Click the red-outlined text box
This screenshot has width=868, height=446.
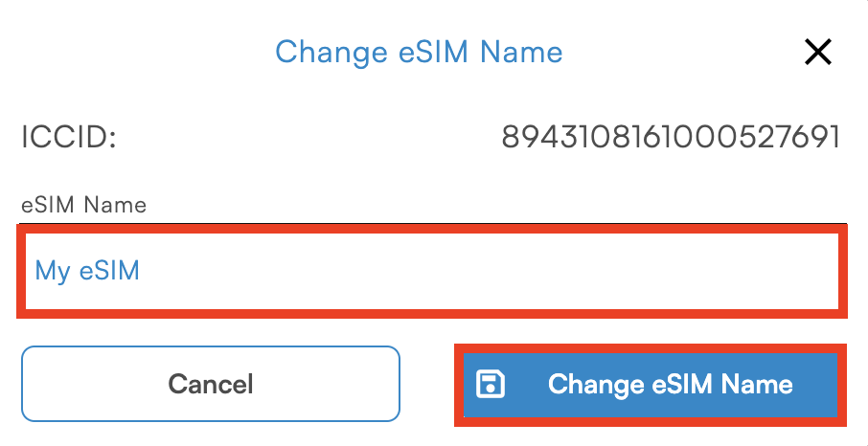point(432,271)
